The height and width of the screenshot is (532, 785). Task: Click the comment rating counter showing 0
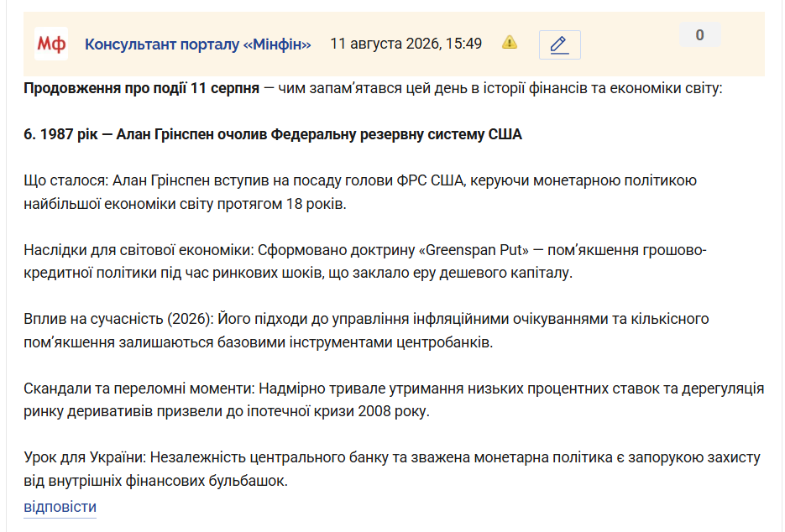[700, 35]
